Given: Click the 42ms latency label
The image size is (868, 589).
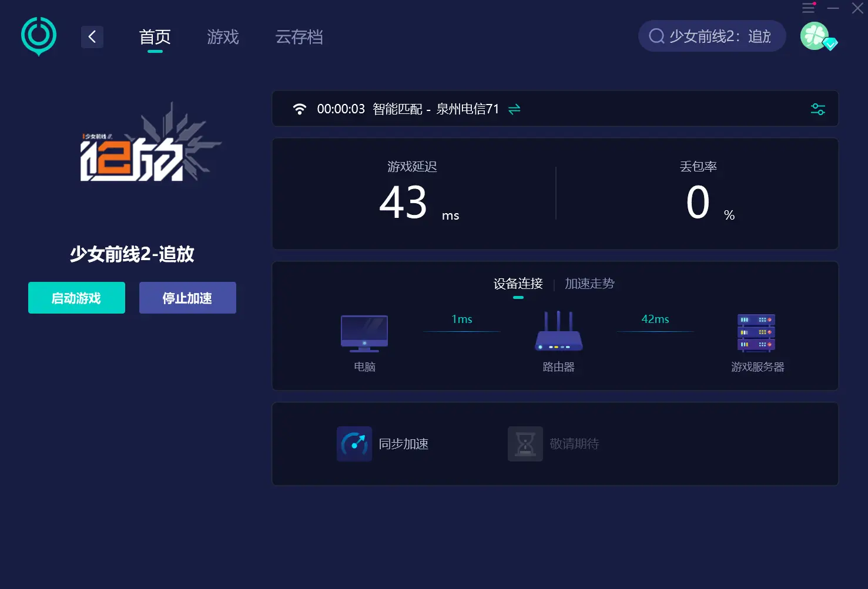Looking at the screenshot, I should (x=655, y=319).
